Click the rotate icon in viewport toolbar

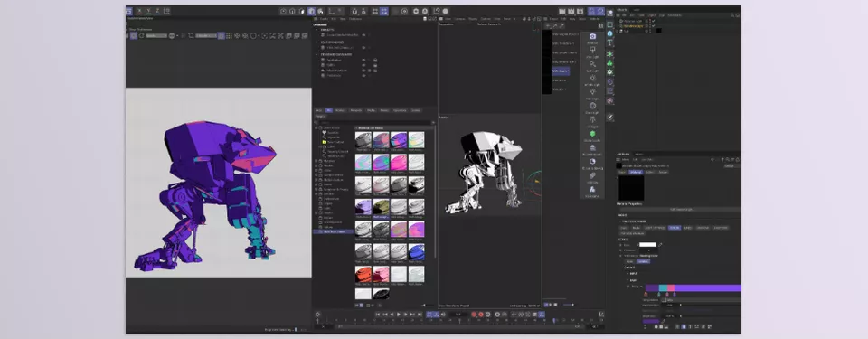[x=141, y=35]
